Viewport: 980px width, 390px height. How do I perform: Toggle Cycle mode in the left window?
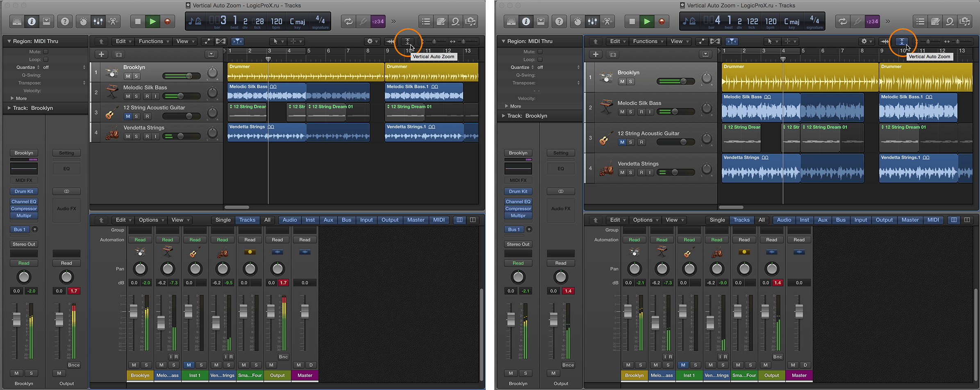point(348,21)
